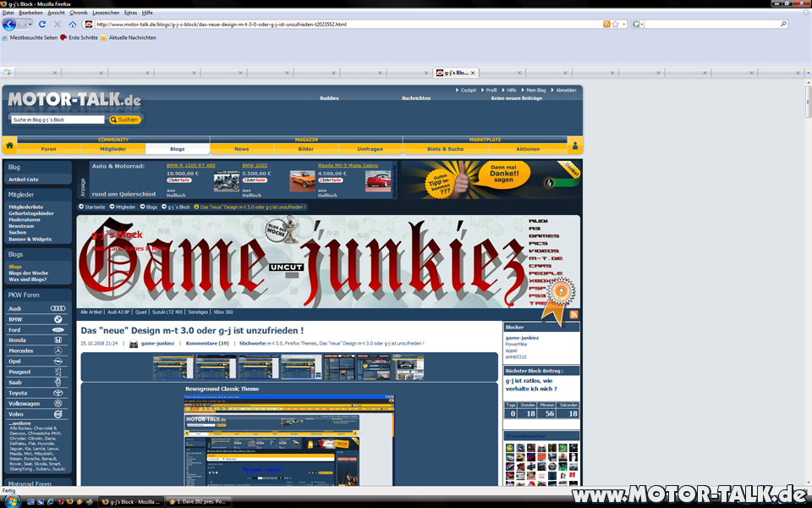Open the back/forward history dropdown arrow
This screenshot has width=812, height=508.
click(x=30, y=25)
